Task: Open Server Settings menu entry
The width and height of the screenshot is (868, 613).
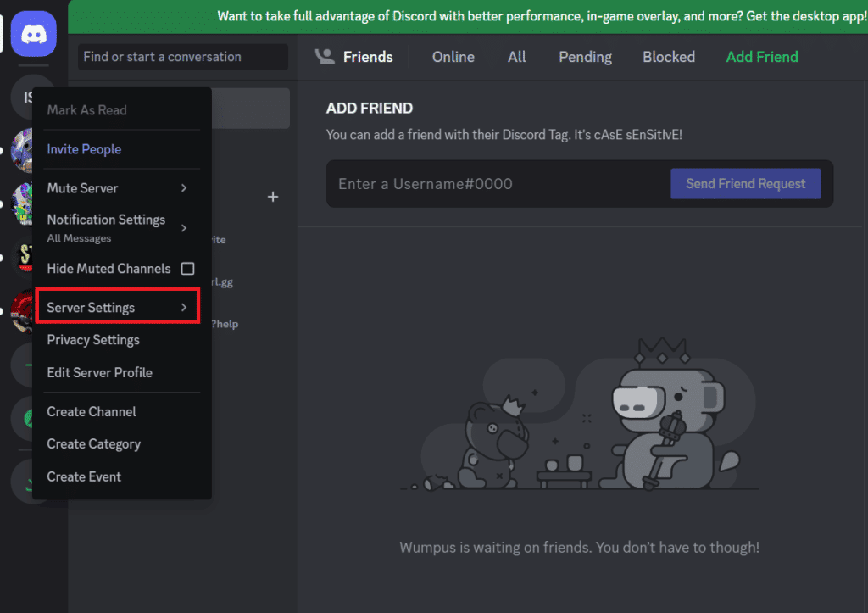Action: pyautogui.click(x=118, y=306)
